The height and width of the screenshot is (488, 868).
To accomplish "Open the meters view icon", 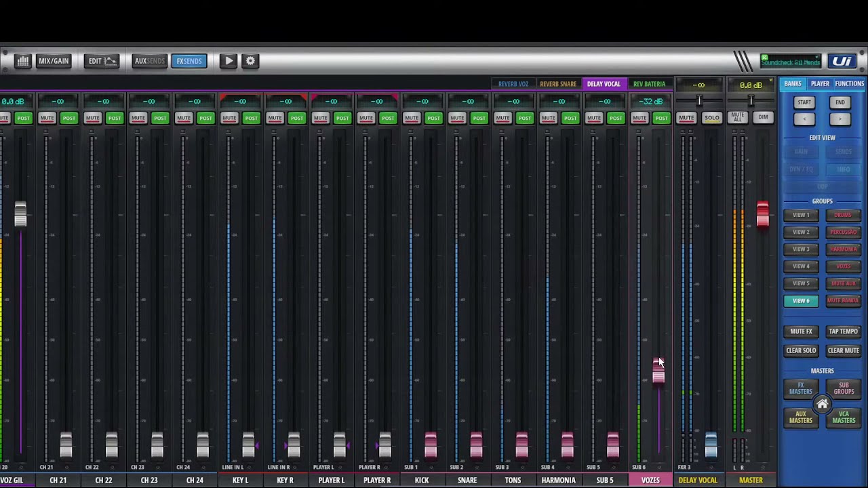I will (x=22, y=61).
